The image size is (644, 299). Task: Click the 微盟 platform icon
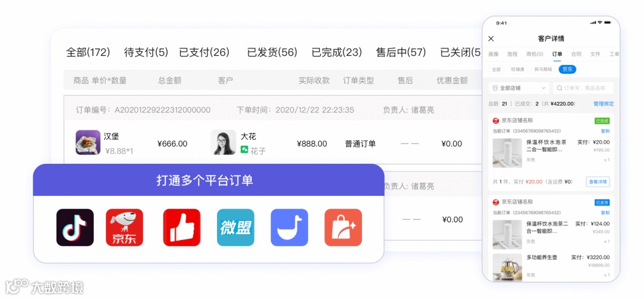[236, 227]
